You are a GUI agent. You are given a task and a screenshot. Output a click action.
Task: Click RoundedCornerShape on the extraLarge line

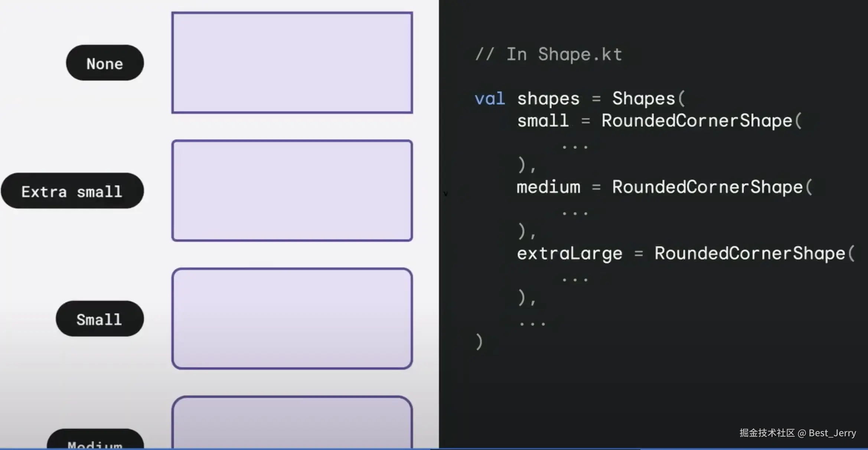click(x=750, y=254)
